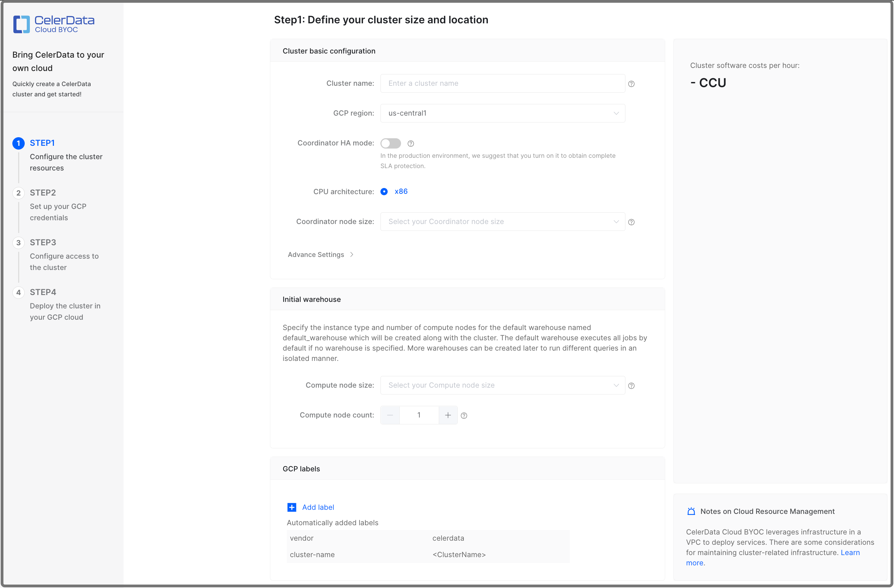The image size is (894, 588).
Task: Click the STEP4 numbered circle indicator
Action: click(x=19, y=292)
